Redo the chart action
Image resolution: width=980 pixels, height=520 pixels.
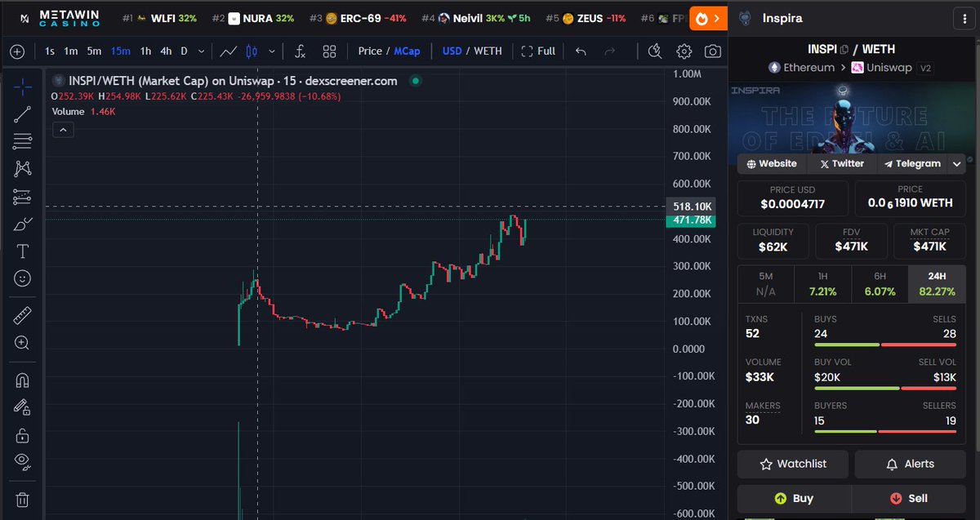609,51
